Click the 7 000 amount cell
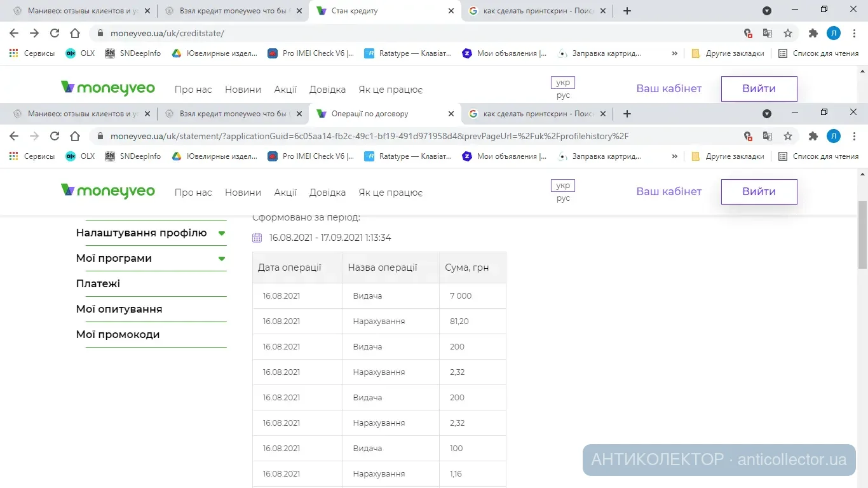Screen dimensions: 868x488 pos(473,296)
